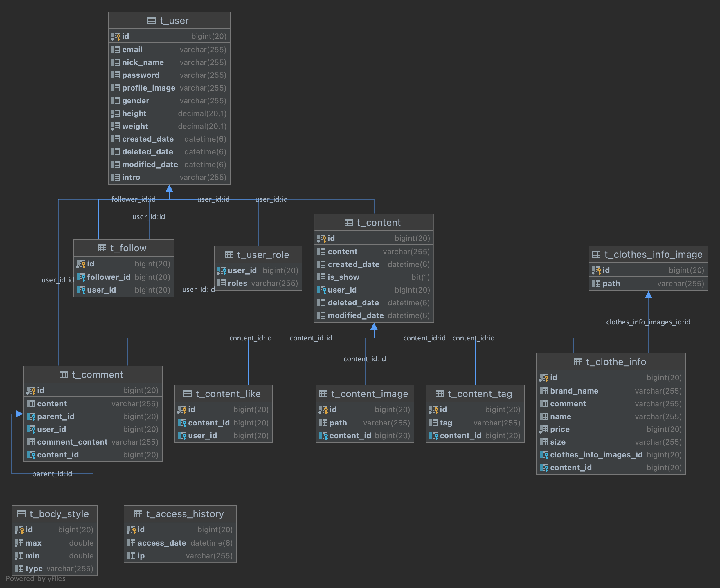Image resolution: width=720 pixels, height=588 pixels.
Task: Click column icon next to roles field
Action: [x=221, y=283]
